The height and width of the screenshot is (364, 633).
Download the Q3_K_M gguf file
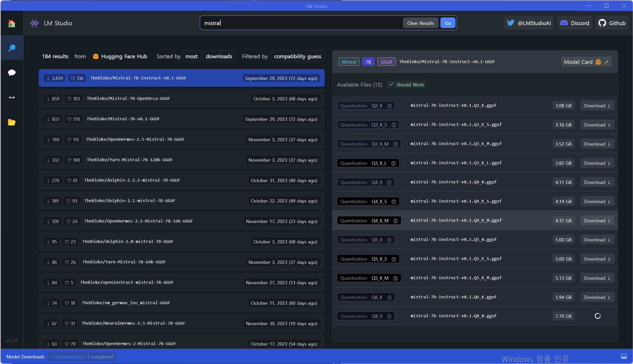click(597, 144)
